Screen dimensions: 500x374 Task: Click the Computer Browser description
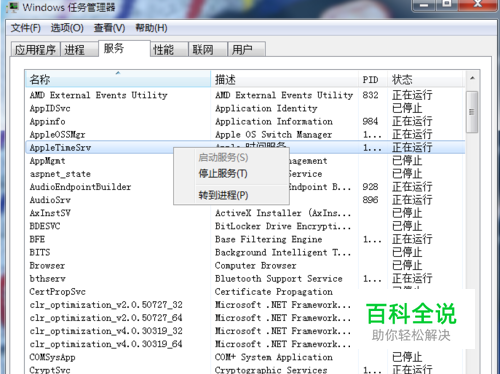tap(255, 265)
